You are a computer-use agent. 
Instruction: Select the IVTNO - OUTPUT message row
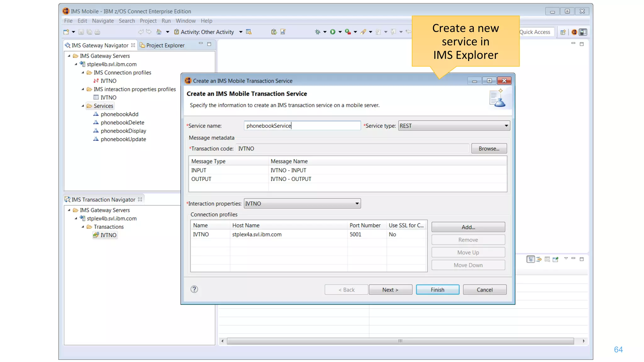[347, 179]
